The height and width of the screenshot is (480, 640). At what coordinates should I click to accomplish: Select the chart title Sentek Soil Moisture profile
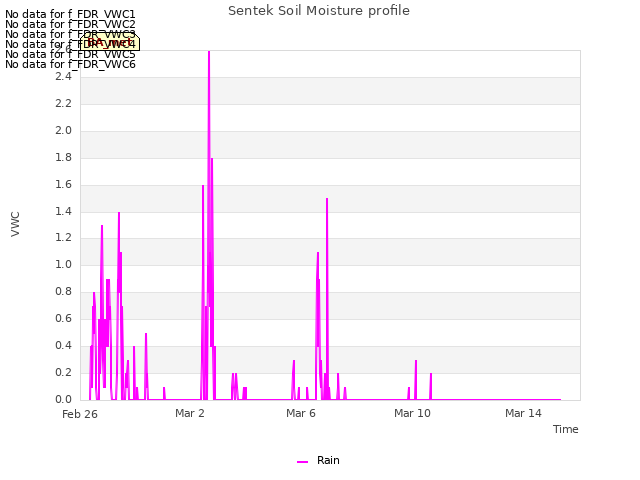tap(319, 11)
